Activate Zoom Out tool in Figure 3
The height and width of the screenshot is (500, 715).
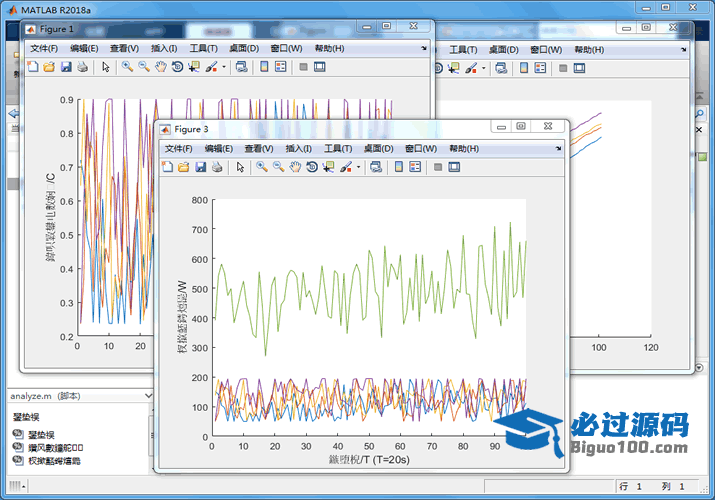(x=279, y=167)
